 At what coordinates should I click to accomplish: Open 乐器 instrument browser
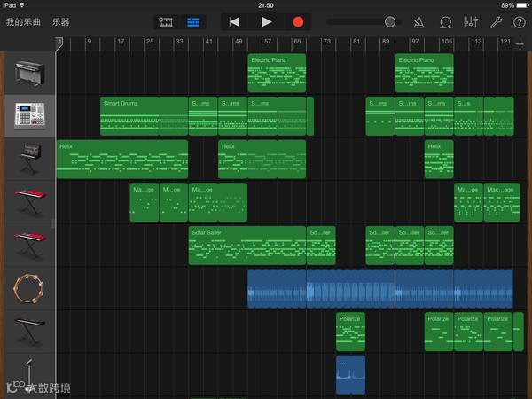click(x=60, y=22)
